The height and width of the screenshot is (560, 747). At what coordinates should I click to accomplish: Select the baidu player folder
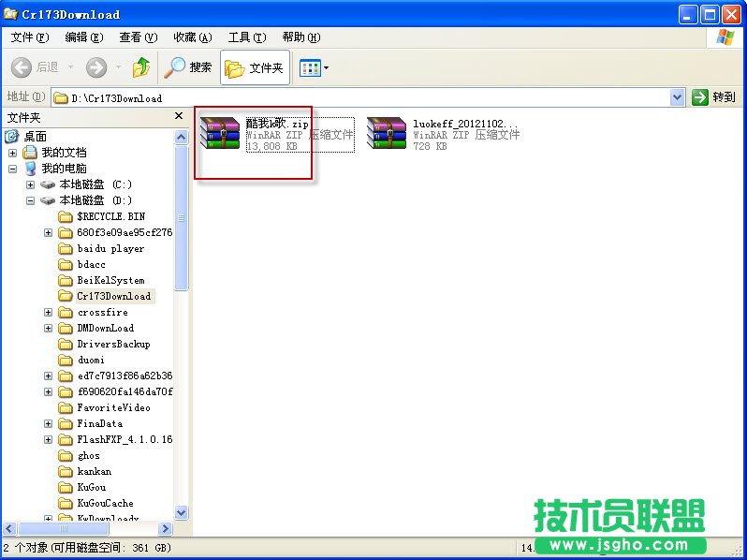(110, 248)
